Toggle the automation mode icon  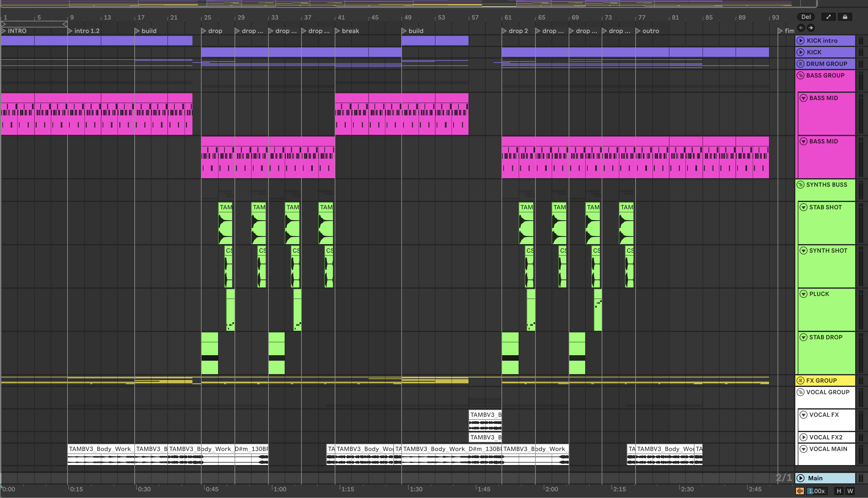pyautogui.click(x=828, y=17)
